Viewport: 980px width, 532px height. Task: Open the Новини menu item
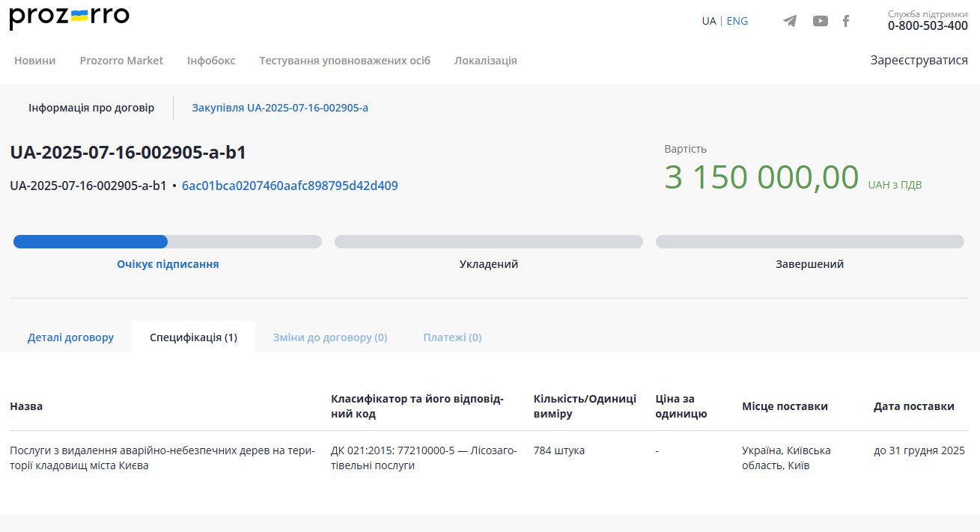pyautogui.click(x=34, y=61)
